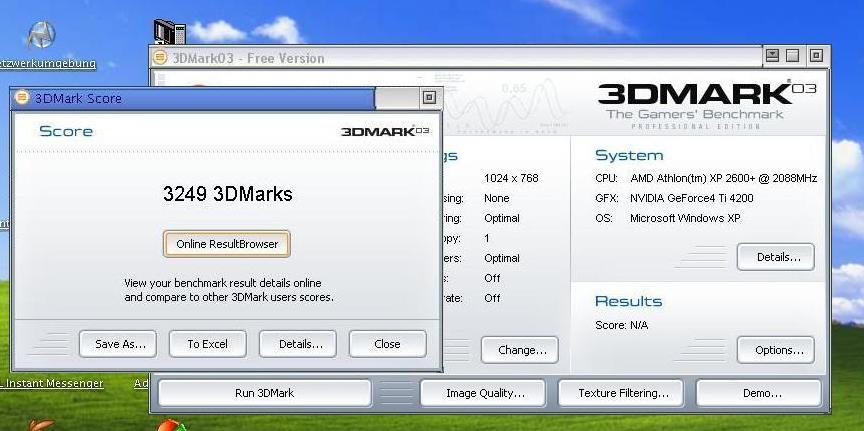This screenshot has height=431, width=864.
Task: Open Texture Filtering tool
Action: (621, 393)
